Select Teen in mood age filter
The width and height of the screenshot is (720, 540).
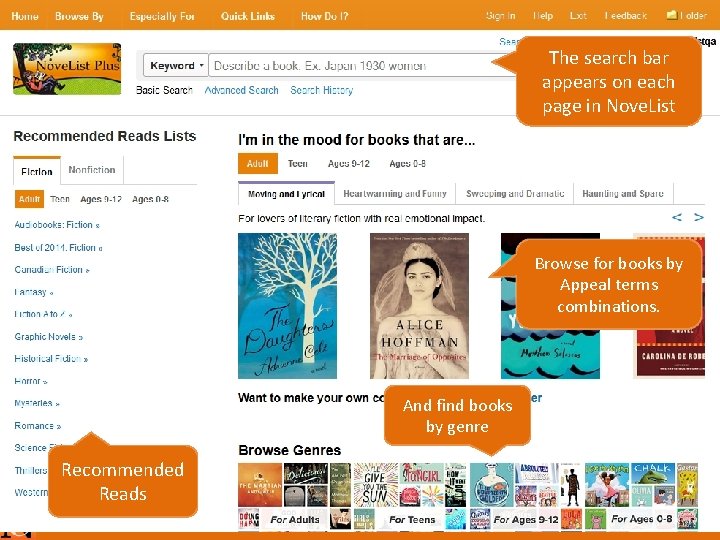pyautogui.click(x=298, y=163)
